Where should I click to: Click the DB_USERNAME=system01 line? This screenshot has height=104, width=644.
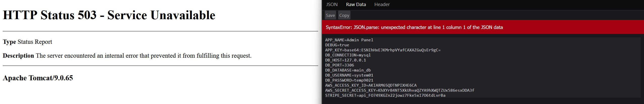(x=349, y=75)
